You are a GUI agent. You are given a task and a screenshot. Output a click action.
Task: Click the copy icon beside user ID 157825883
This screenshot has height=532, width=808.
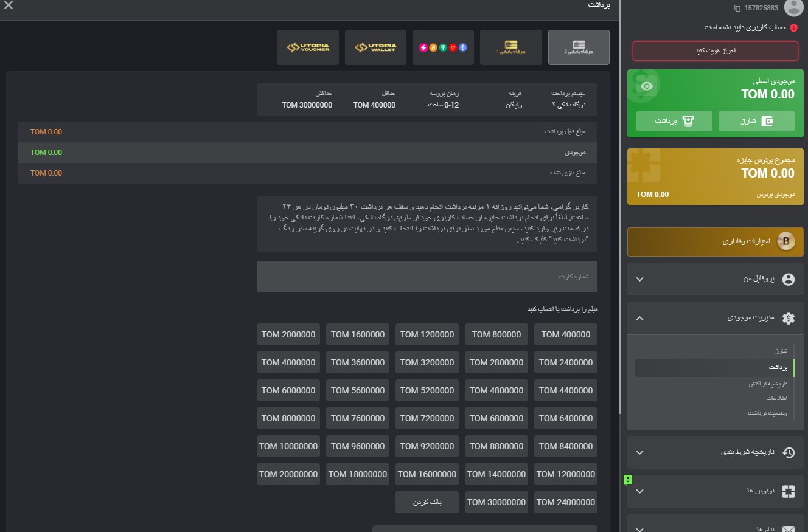click(737, 8)
